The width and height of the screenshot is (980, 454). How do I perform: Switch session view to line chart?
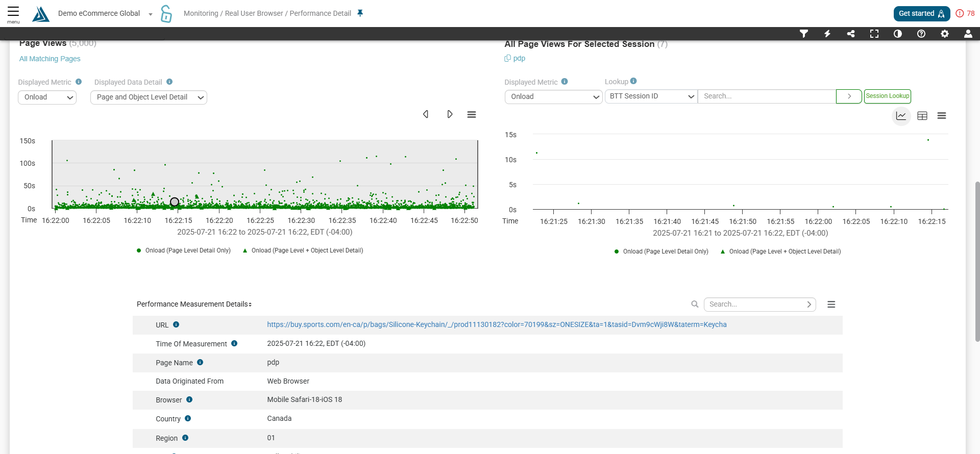coord(901,116)
